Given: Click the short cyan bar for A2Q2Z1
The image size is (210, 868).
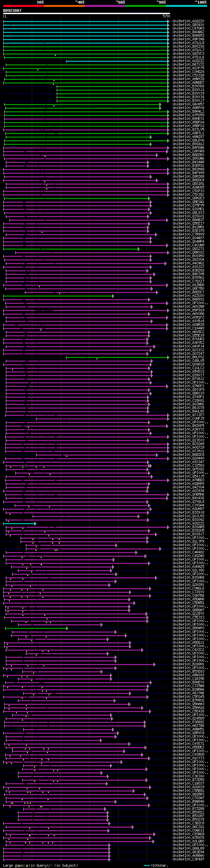Looking at the screenshot, I should 19,523.
